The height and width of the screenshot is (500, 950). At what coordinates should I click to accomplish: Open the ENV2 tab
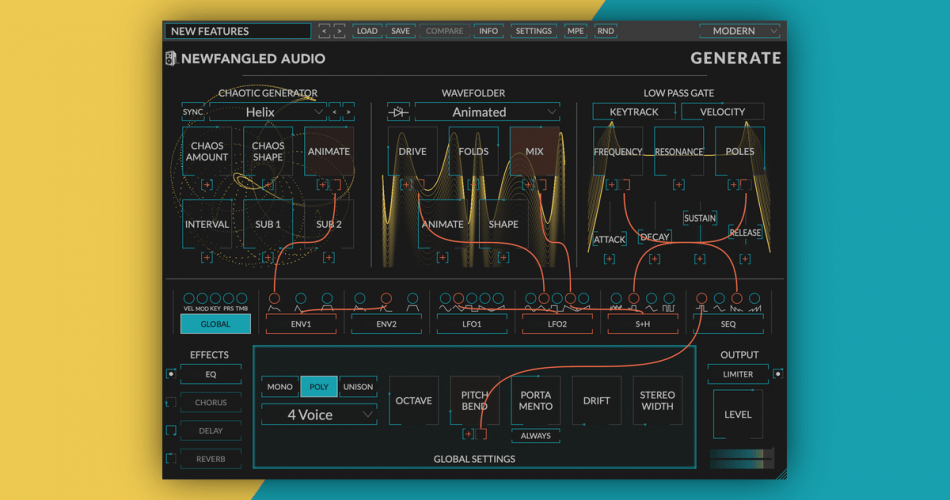tap(387, 324)
